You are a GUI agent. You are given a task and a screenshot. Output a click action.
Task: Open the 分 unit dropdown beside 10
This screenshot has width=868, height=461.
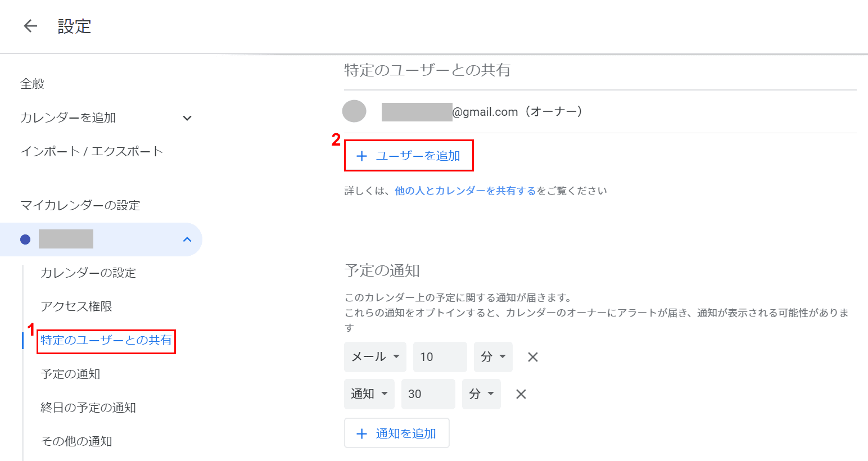pyautogui.click(x=493, y=357)
